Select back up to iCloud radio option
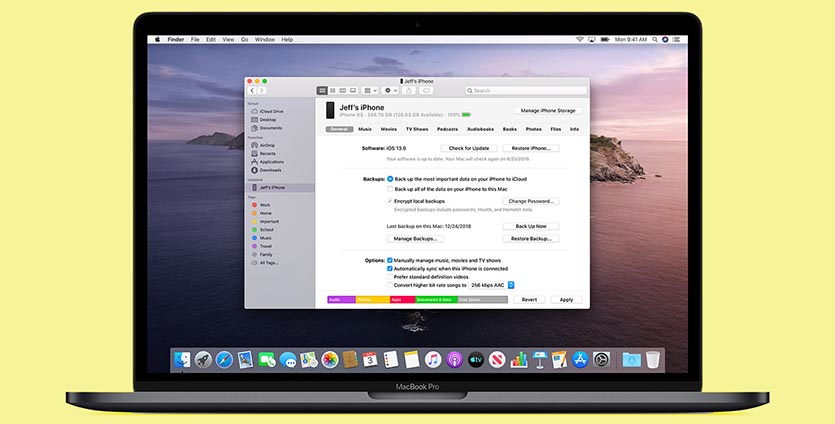 point(390,179)
